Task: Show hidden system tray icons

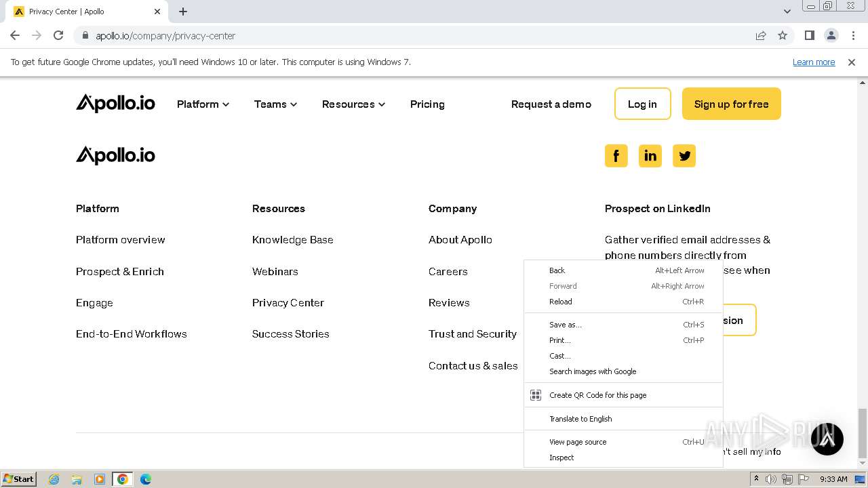Action: click(x=756, y=479)
